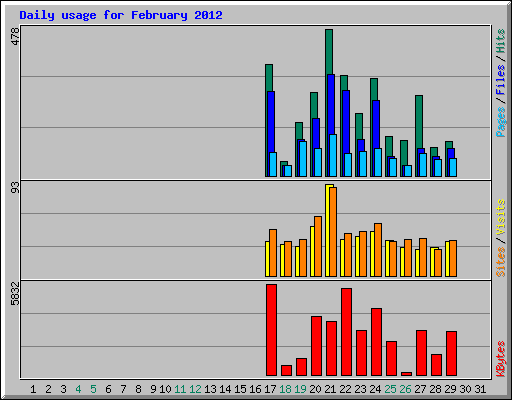
Task: Click day label 22 on the axis
Action: [x=345, y=389]
